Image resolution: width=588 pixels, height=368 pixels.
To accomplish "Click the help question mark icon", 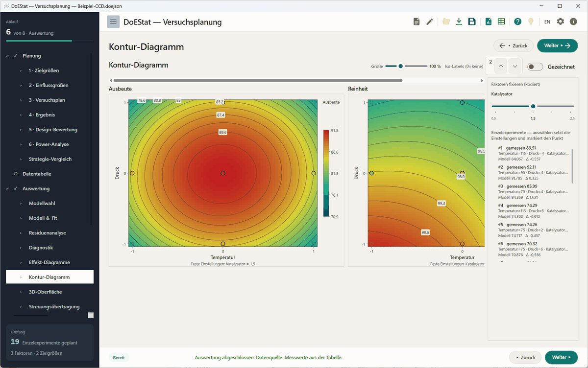I will click(518, 22).
